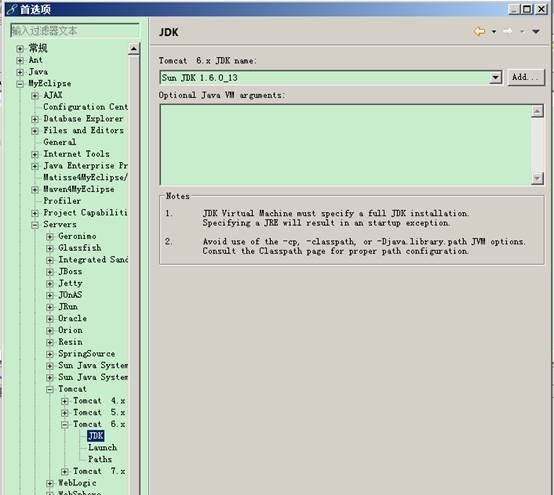This screenshot has width=554, height=495.
Task: Expand the Internet Tools node
Action: tap(35, 154)
